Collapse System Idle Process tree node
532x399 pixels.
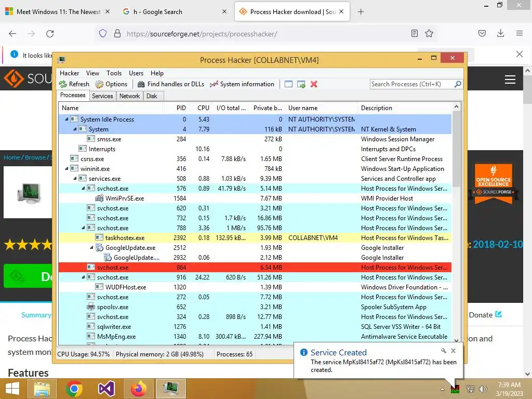[x=67, y=119]
